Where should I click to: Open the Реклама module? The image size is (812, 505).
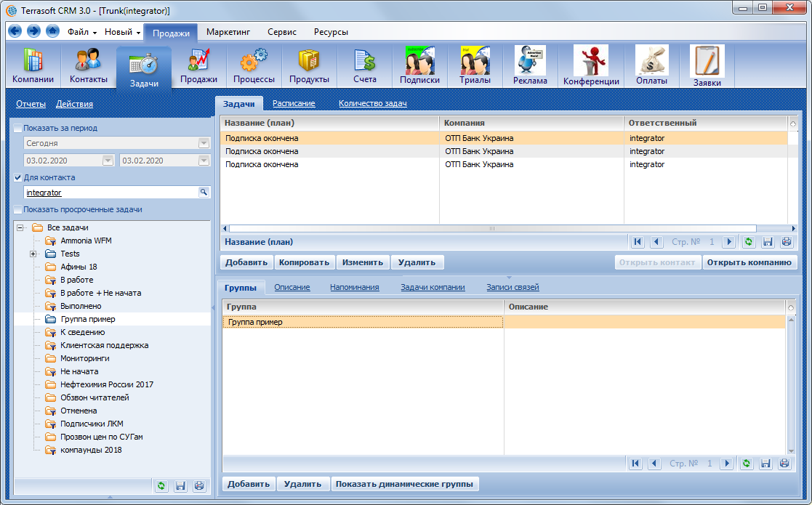click(x=530, y=65)
